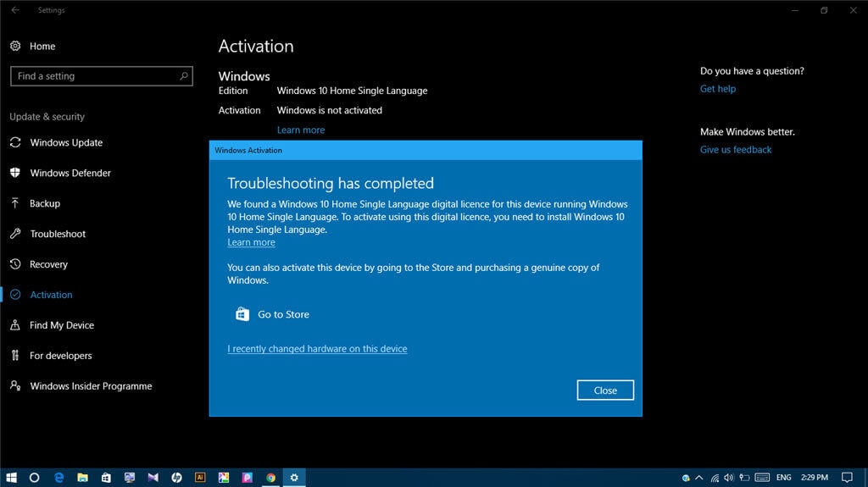
Task: Click the Troubleshoot wrench icon
Action: point(15,234)
